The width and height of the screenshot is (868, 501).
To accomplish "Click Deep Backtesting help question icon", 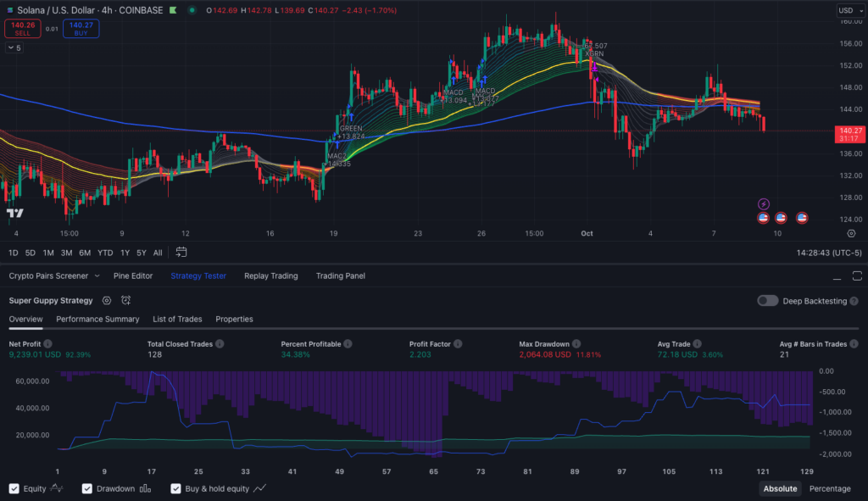I will coord(854,301).
